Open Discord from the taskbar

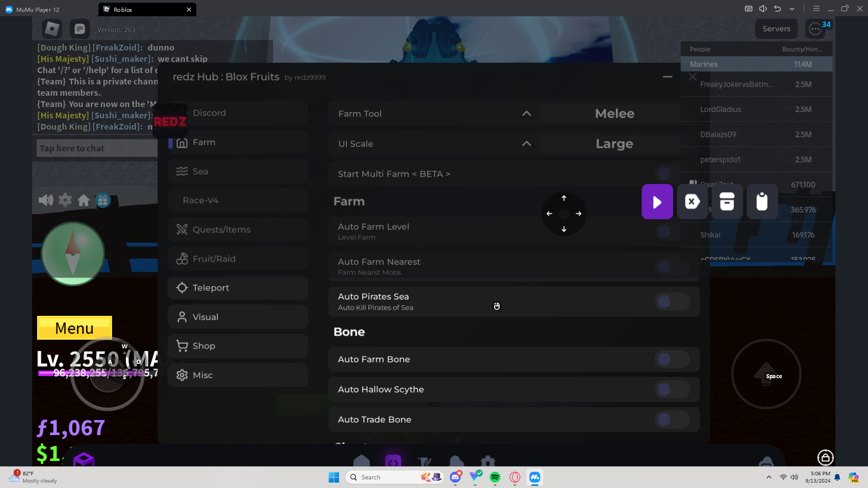[x=455, y=477]
